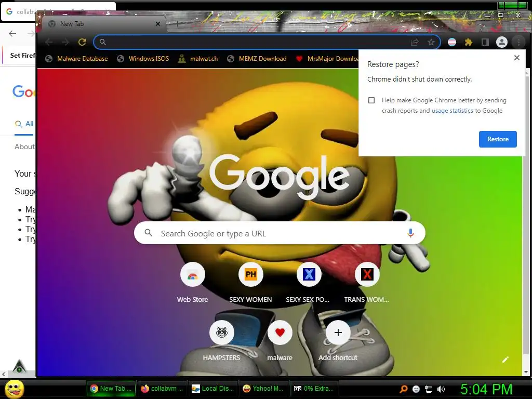Click the Search Google or type a URL box
Screen dimensions: 532x399
[280, 233]
